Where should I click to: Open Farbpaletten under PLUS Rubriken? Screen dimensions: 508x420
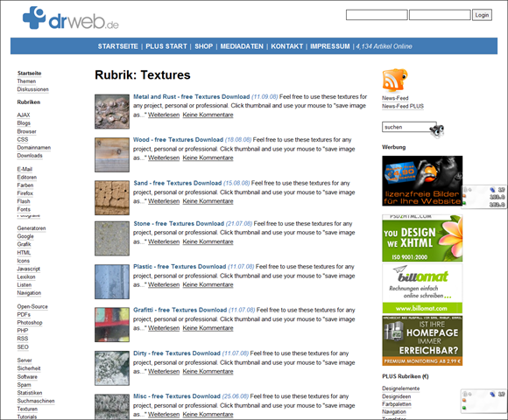pos(396,404)
